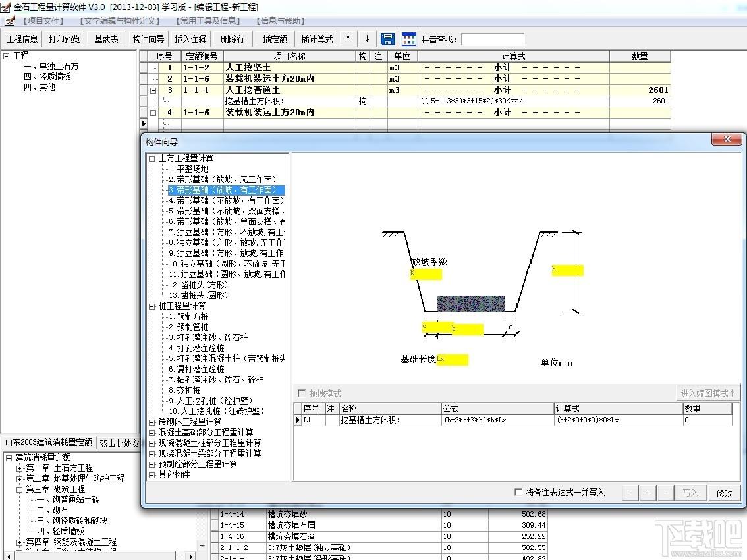
Task: Collapse the 土方工程量计算 tree node
Action: click(152, 159)
